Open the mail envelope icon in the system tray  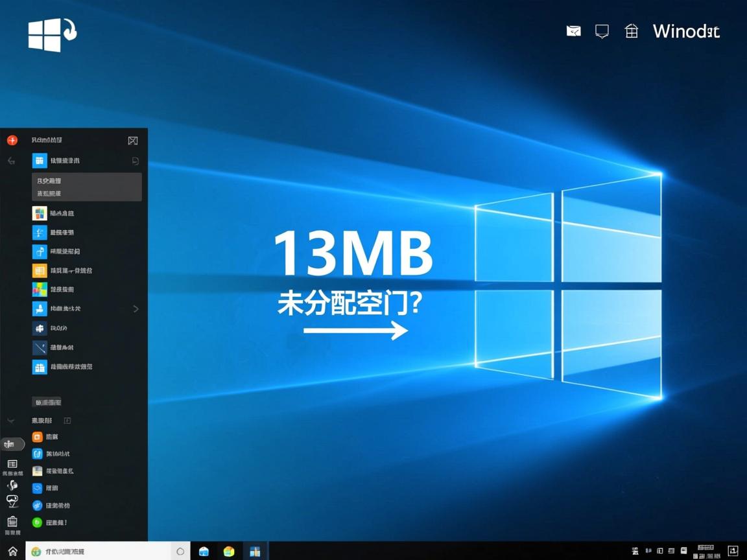pyautogui.click(x=573, y=30)
